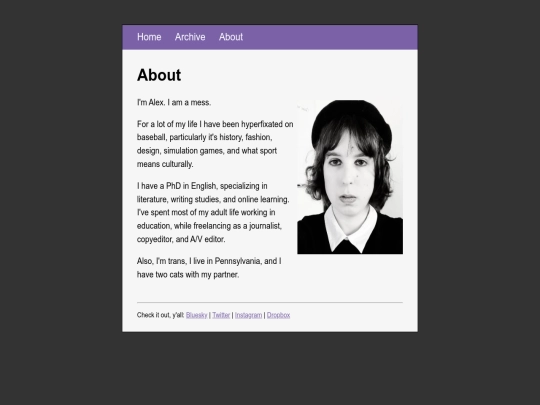Click the "About" page heading
This screenshot has width=540, height=405.
point(159,75)
